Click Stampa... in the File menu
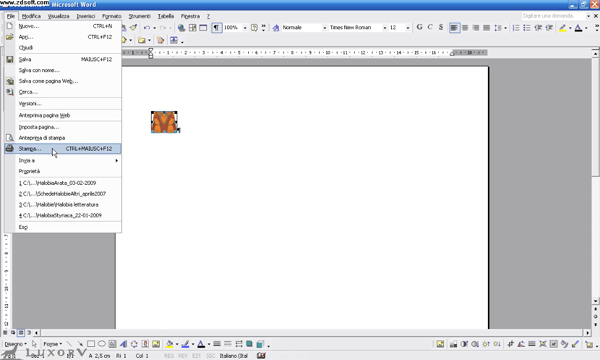This screenshot has height=360, width=600. [63, 148]
